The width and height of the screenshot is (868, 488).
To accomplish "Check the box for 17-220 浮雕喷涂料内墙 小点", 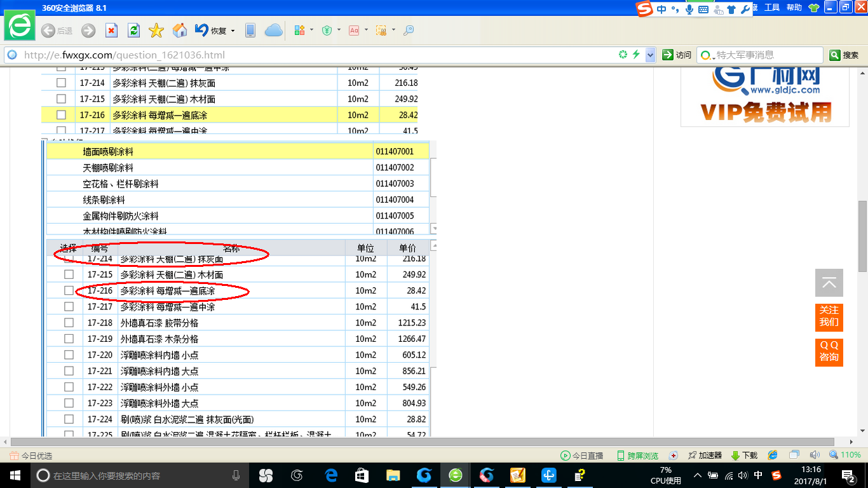I will tap(69, 355).
